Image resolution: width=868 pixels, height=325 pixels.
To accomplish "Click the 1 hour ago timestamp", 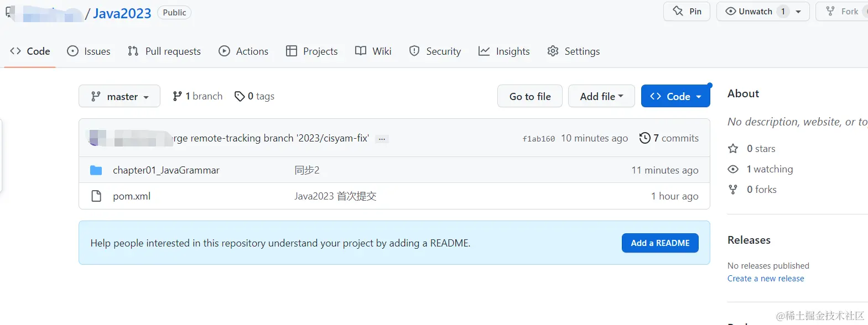I will [x=674, y=196].
